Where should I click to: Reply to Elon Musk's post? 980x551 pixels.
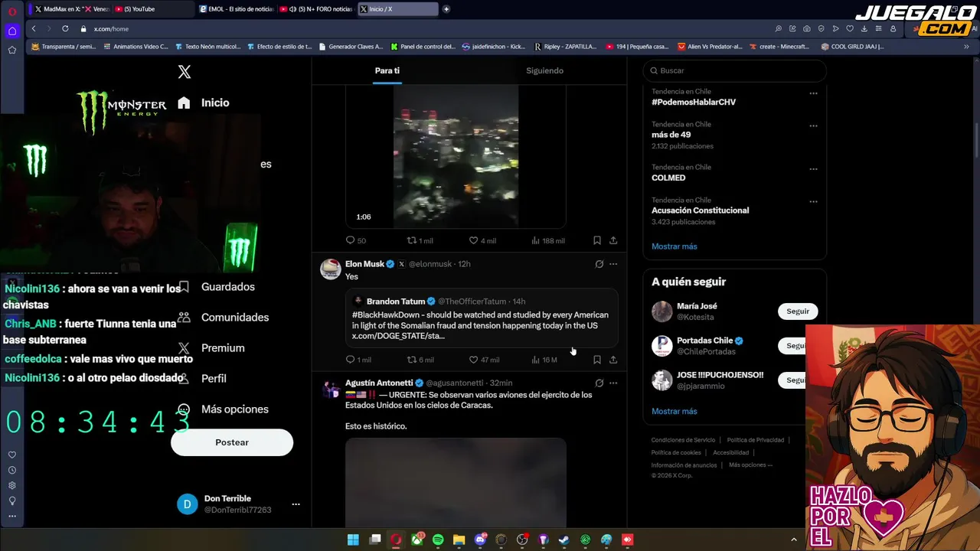pyautogui.click(x=358, y=360)
